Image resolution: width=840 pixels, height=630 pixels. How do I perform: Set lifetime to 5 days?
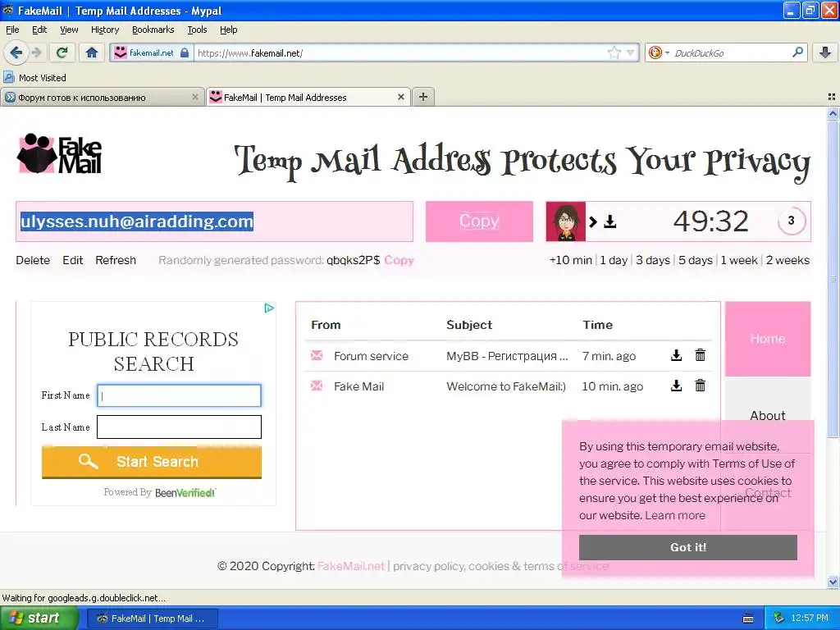(x=696, y=260)
